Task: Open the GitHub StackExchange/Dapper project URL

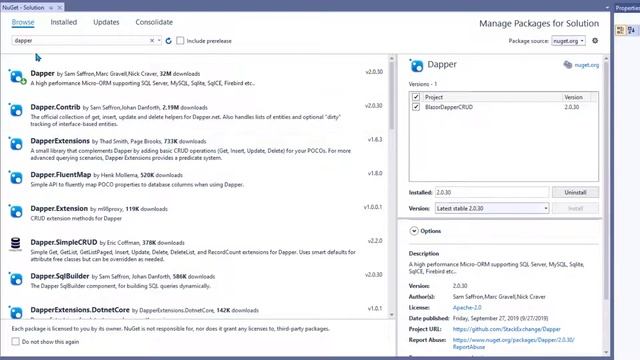Action: [x=507, y=329]
